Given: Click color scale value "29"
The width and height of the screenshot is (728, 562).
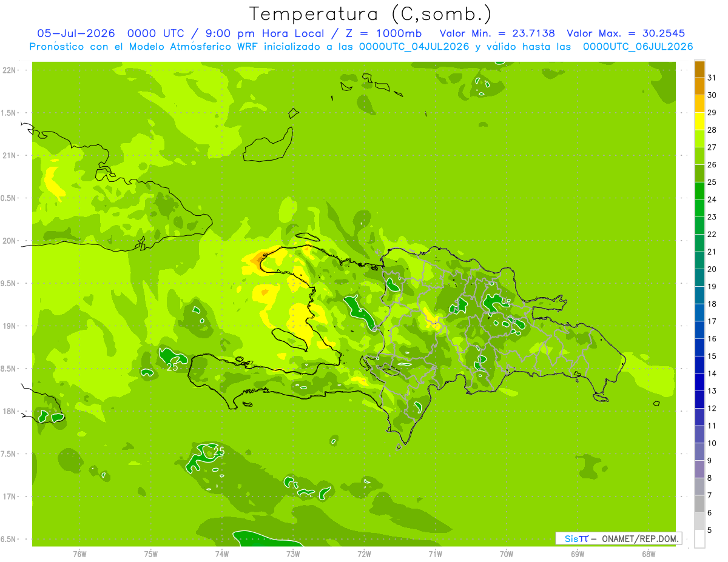Looking at the screenshot, I should 712,112.
